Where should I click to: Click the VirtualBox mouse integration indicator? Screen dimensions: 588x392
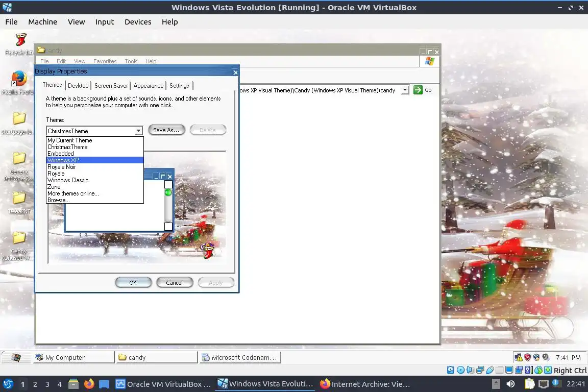point(538,370)
